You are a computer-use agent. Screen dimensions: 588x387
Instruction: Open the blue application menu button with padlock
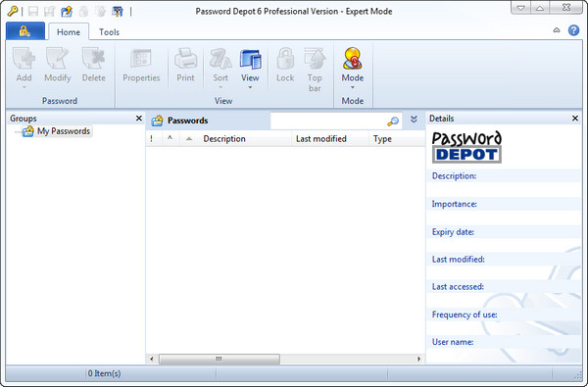pyautogui.click(x=25, y=31)
